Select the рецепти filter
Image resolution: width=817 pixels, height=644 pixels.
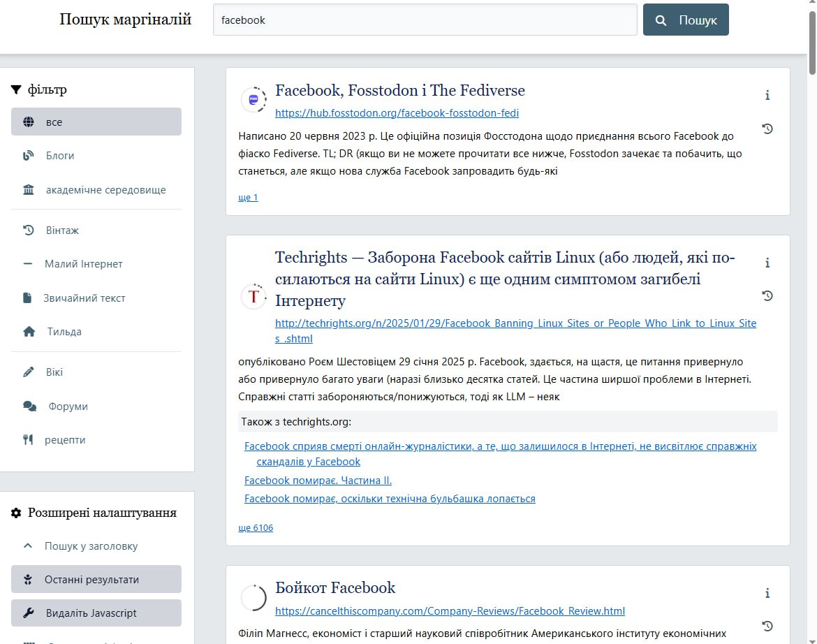pos(96,439)
